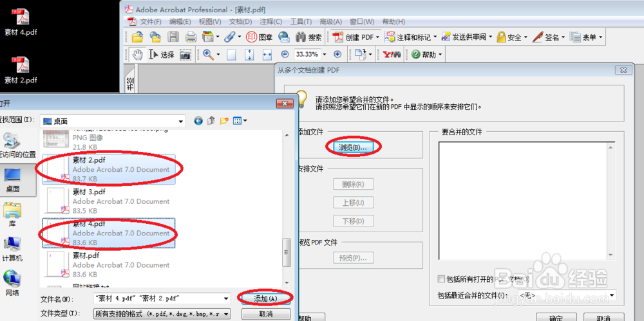Click the Fit Page icon
This screenshot has width=644, height=321.
tap(250, 54)
